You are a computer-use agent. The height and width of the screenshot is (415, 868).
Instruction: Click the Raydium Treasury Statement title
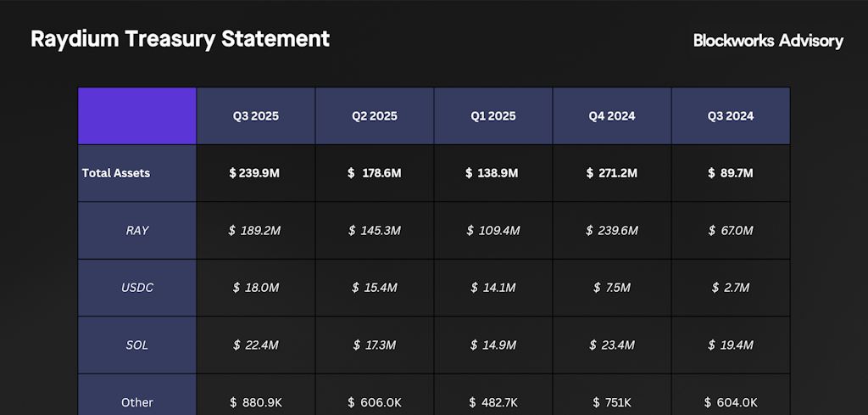point(180,39)
